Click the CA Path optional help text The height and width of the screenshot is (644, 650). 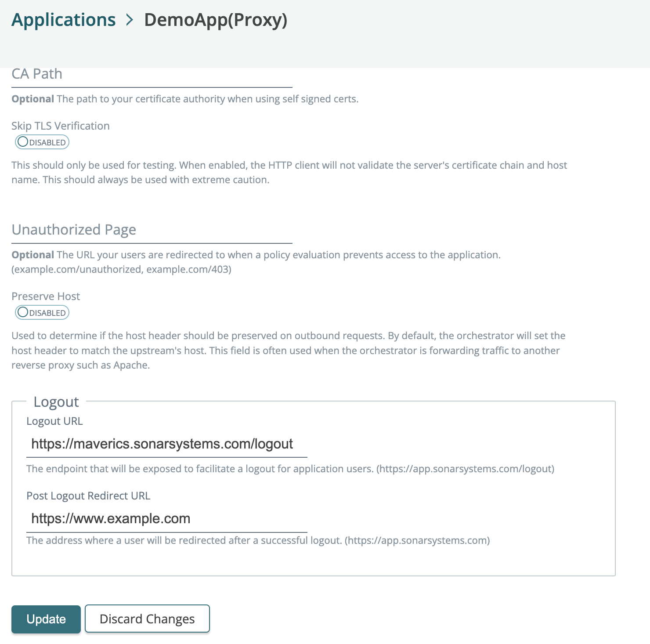(185, 99)
